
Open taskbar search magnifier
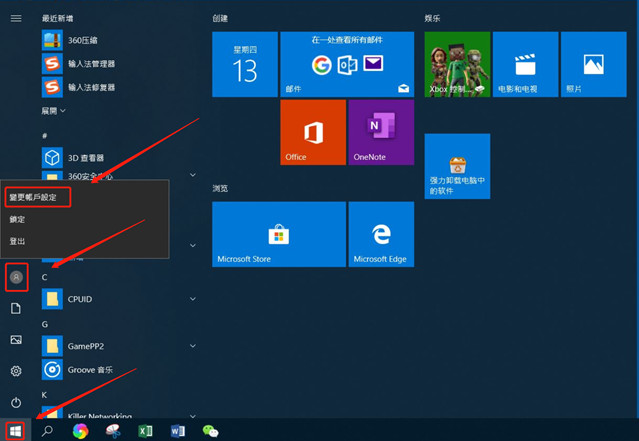[47, 431]
